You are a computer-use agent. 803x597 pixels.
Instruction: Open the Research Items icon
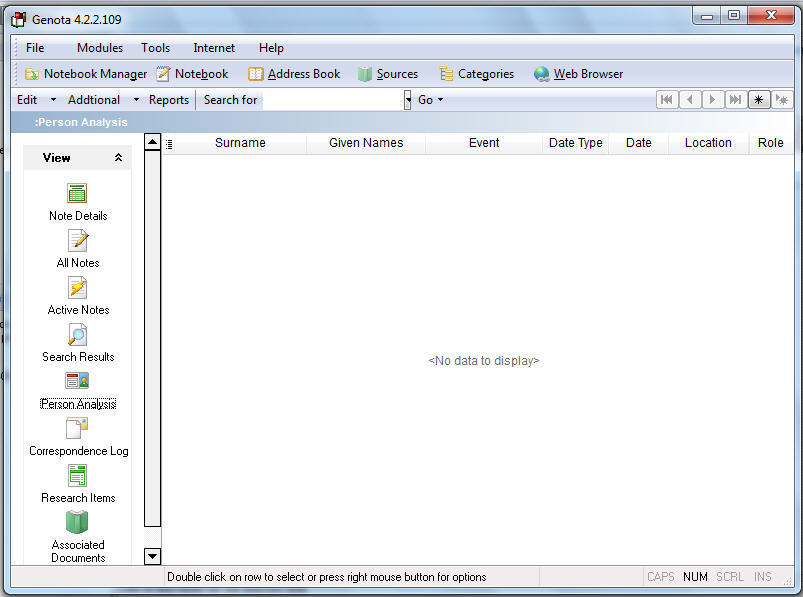[77, 475]
